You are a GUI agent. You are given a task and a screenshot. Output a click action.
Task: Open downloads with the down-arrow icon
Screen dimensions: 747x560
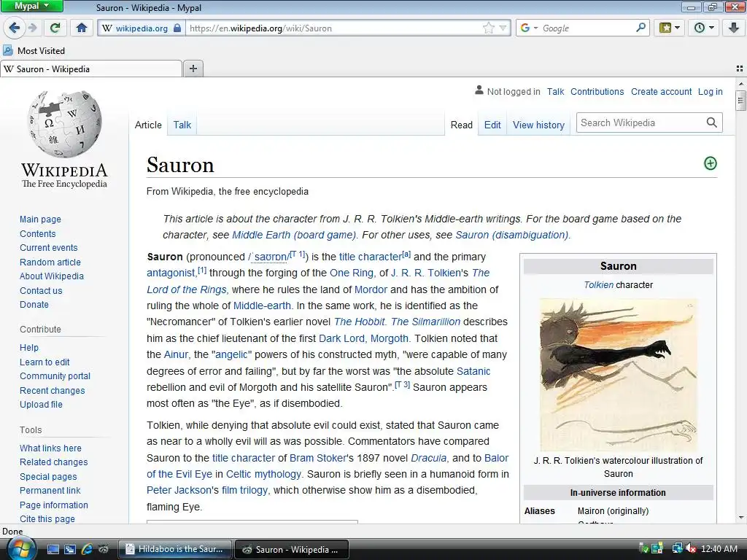point(734,28)
